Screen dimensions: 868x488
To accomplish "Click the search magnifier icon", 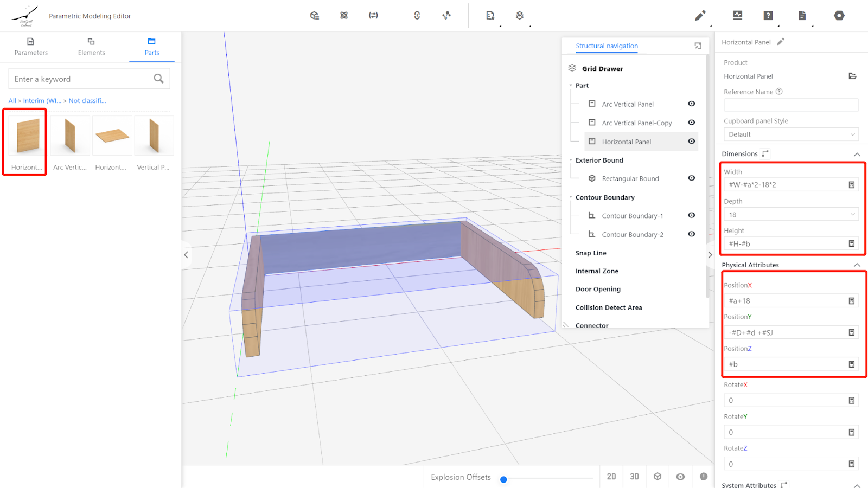I will click(x=158, y=79).
